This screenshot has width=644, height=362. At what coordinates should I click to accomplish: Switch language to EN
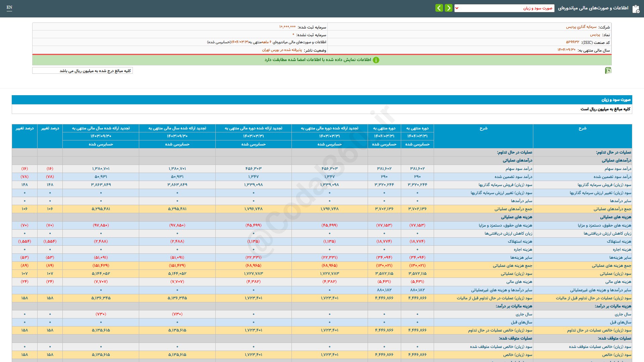9,7
